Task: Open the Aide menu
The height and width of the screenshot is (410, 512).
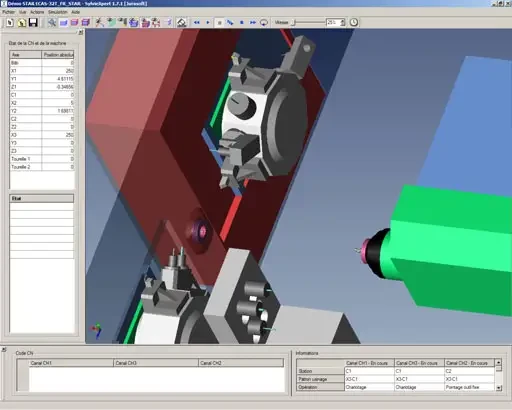Action: point(76,12)
